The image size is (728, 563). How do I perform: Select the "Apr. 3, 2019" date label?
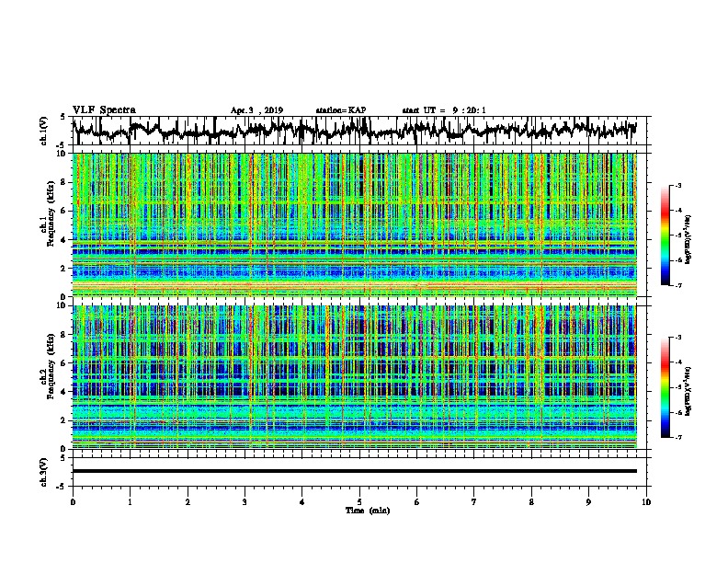[x=256, y=110]
